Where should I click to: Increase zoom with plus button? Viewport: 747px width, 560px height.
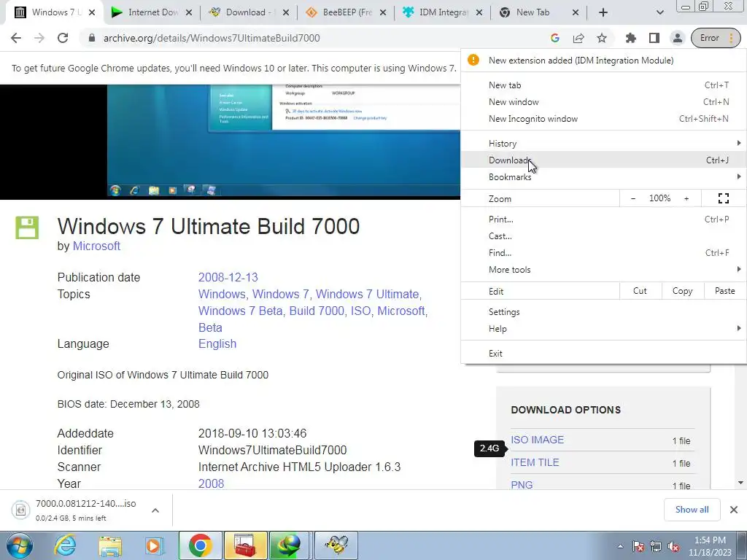point(686,198)
